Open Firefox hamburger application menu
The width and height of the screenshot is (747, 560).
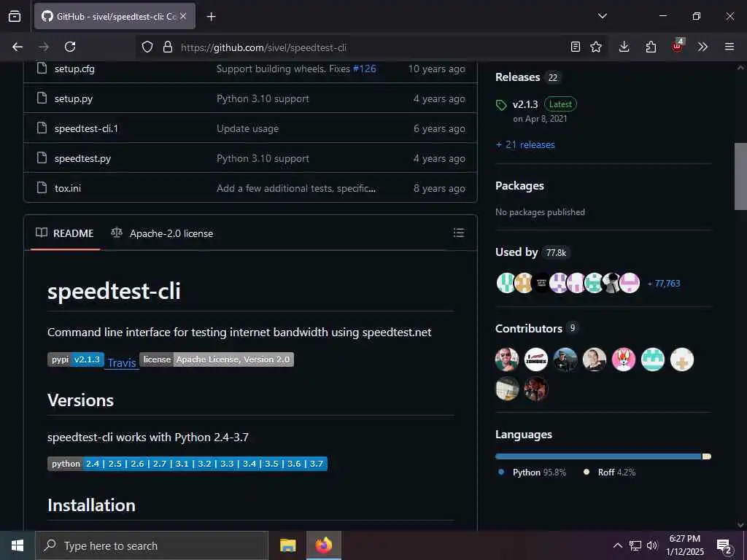(x=729, y=47)
